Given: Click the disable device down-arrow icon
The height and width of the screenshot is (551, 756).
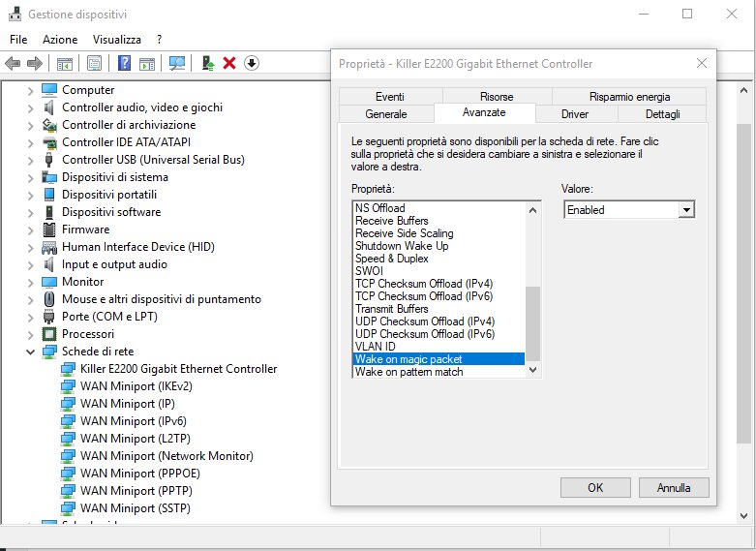Looking at the screenshot, I should coord(251,63).
